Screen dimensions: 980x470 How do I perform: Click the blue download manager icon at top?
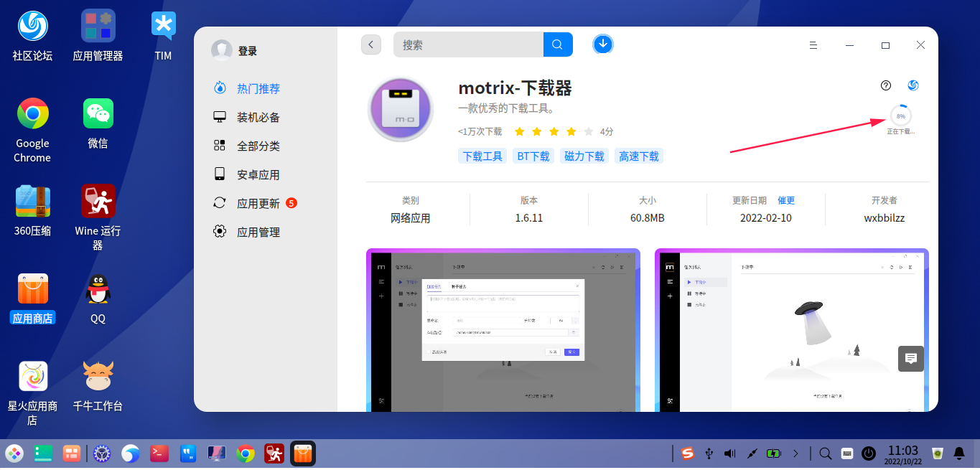click(x=602, y=44)
